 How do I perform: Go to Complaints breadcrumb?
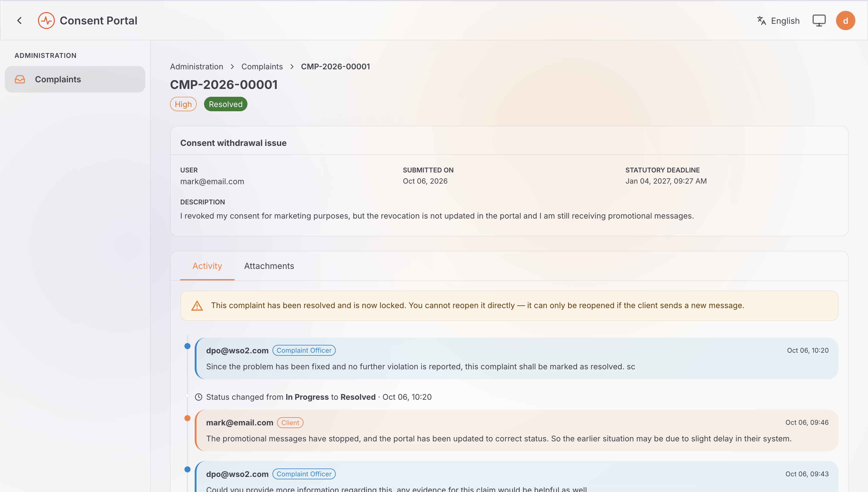click(x=262, y=67)
